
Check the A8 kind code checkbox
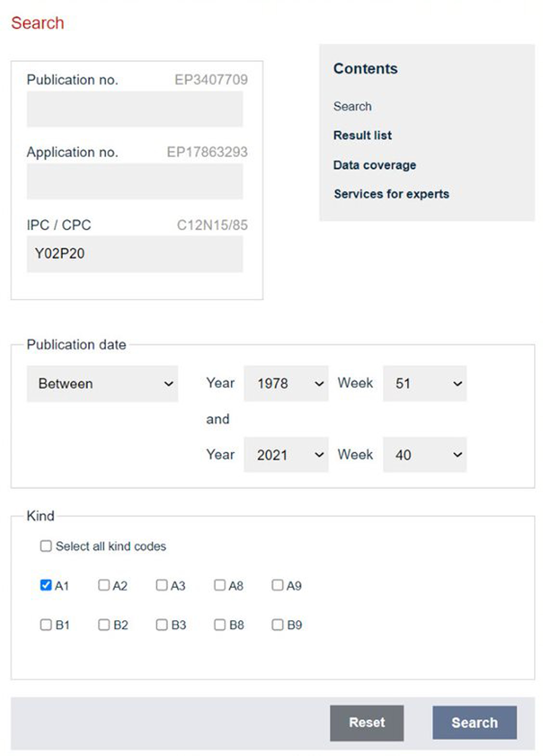[x=219, y=585]
